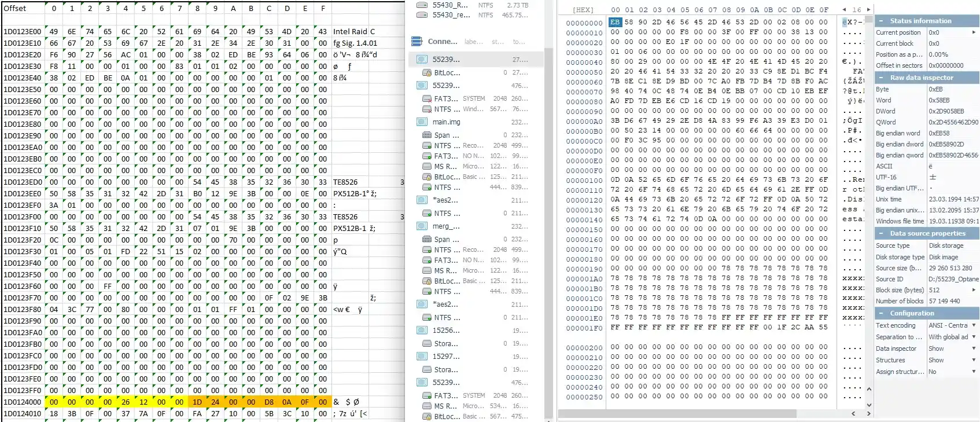Click the 15256 disk image icon
Viewport: 980px width, 422px height.
click(422, 331)
